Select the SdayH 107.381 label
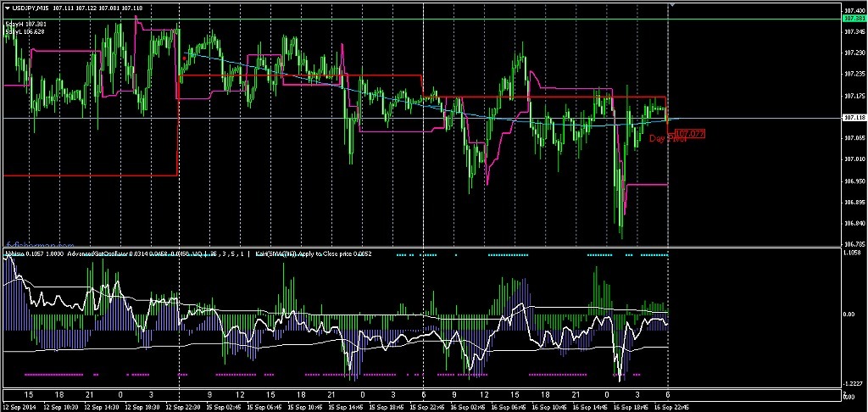Viewport: 868px width, 412px height. [x=25, y=25]
